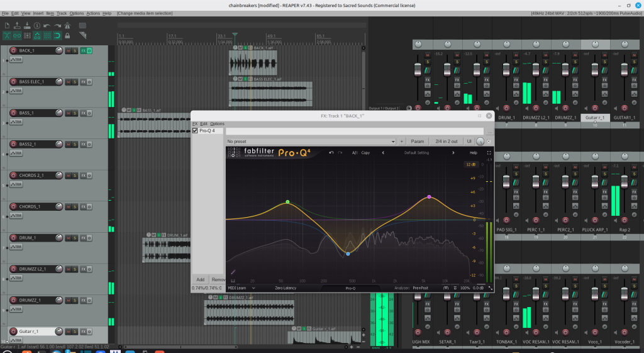Create a new project from toolbar
This screenshot has width=644, height=353.
[7, 25]
